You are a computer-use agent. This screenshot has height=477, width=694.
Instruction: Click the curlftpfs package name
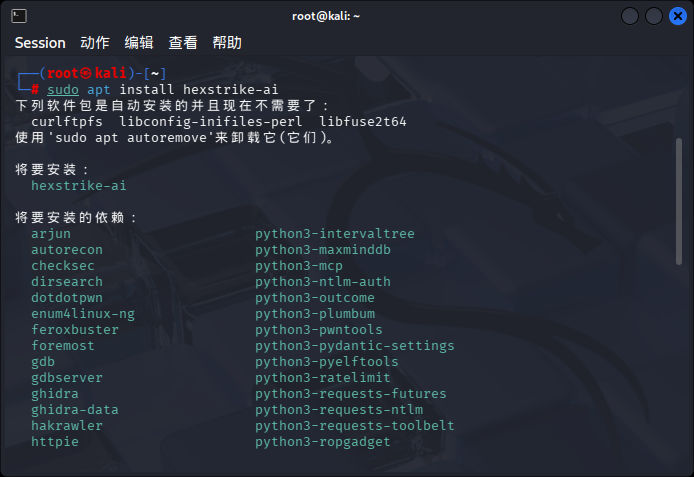pos(67,122)
